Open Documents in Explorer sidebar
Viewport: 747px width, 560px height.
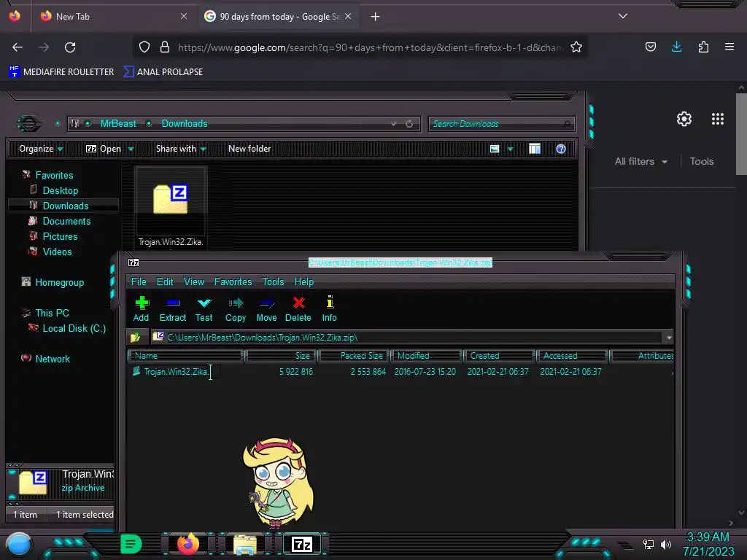[x=66, y=221]
